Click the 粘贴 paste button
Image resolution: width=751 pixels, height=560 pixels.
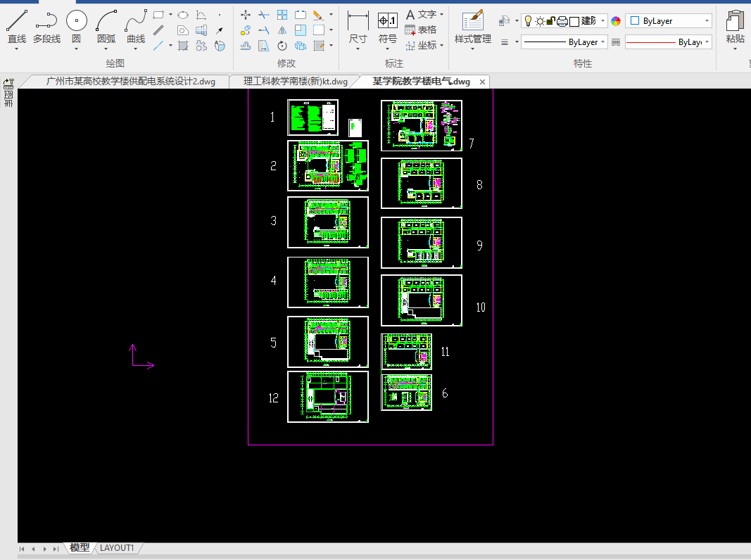[736, 27]
